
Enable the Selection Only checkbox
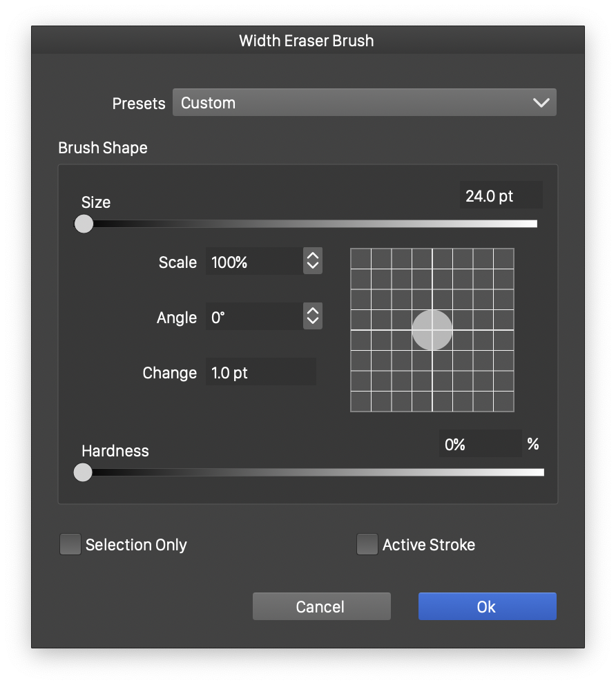click(70, 545)
